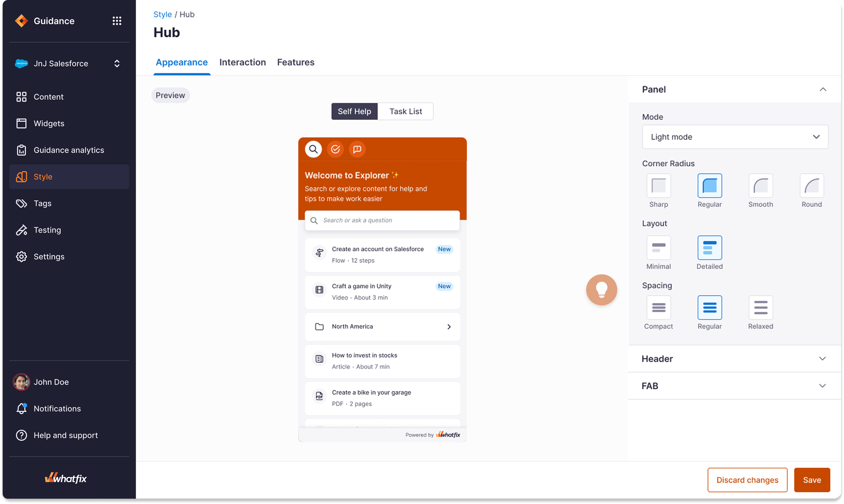The width and height of the screenshot is (844, 504).
Task: Click the feedback chat icon in hub header
Action: point(357,149)
